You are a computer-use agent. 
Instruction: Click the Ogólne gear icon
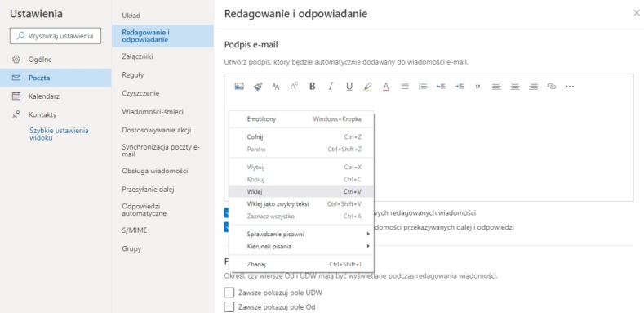[x=16, y=59]
